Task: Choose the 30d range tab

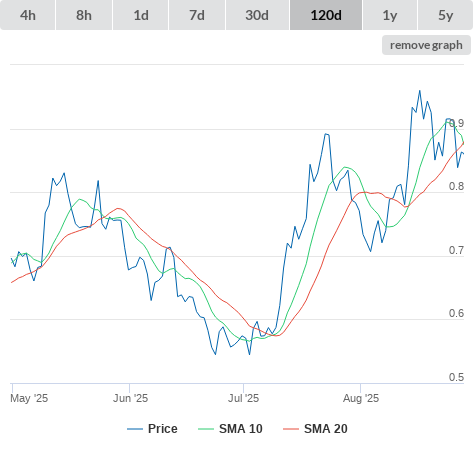Action: pos(257,15)
